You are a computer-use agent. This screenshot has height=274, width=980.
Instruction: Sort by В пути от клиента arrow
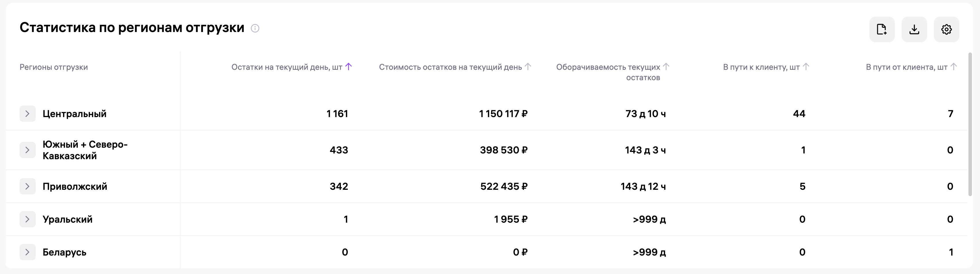(x=954, y=67)
